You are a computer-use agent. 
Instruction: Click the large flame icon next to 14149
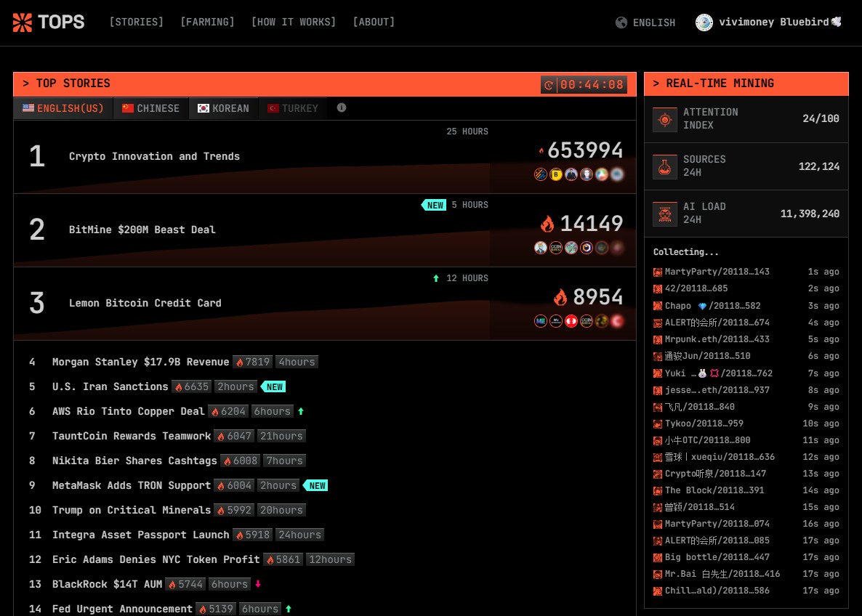pos(547,224)
